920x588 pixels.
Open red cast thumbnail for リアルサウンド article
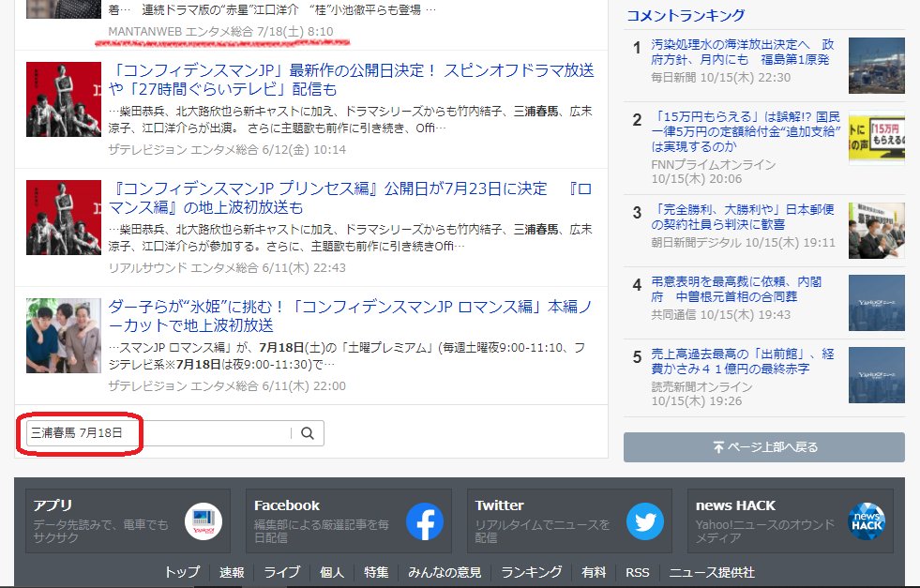tap(64, 218)
